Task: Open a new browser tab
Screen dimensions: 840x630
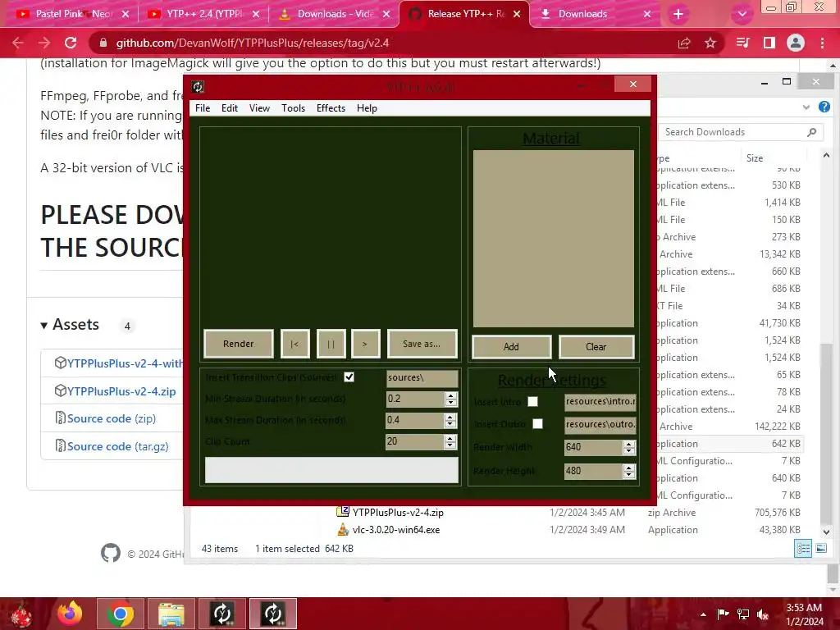Action: 678,15
